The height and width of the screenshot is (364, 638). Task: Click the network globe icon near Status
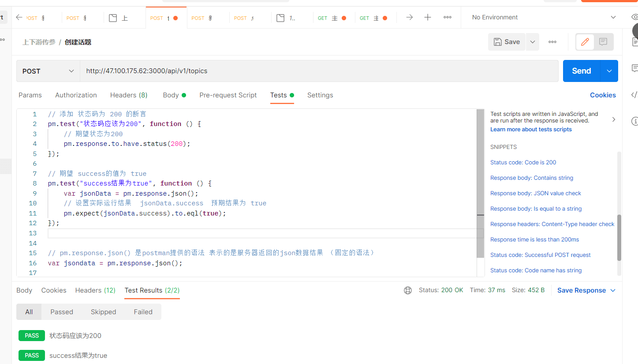point(408,290)
